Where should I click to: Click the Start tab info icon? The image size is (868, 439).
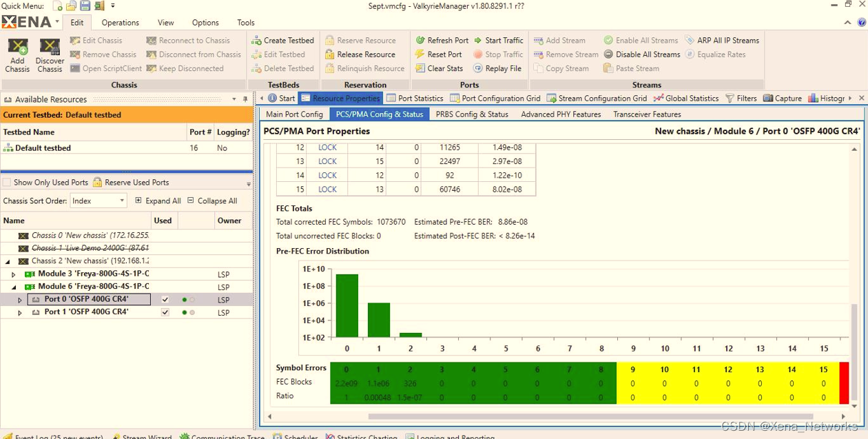coord(272,99)
